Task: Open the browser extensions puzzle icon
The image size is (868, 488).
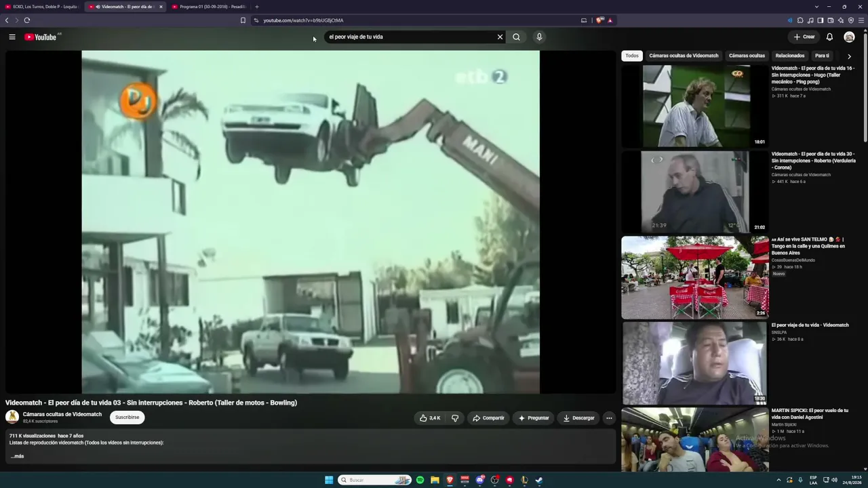Action: 800,20
